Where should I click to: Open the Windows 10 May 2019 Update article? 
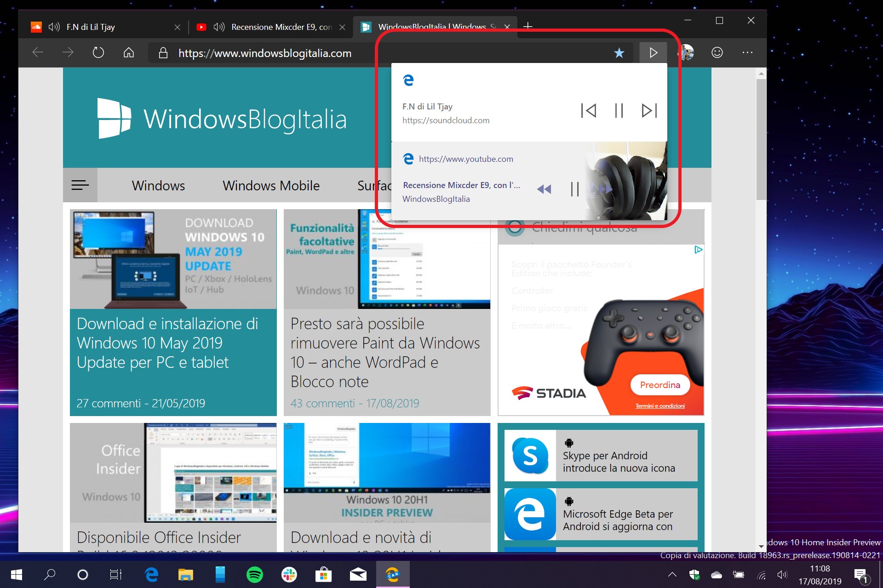[x=167, y=343]
